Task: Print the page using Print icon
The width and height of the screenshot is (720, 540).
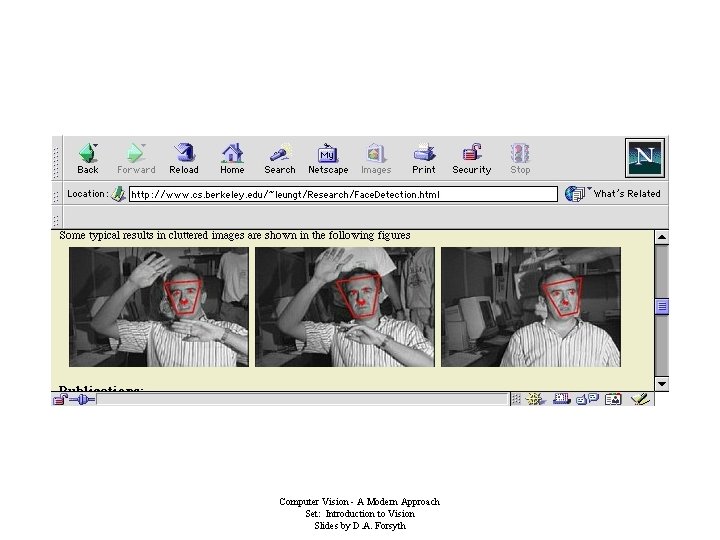Action: coord(423,158)
